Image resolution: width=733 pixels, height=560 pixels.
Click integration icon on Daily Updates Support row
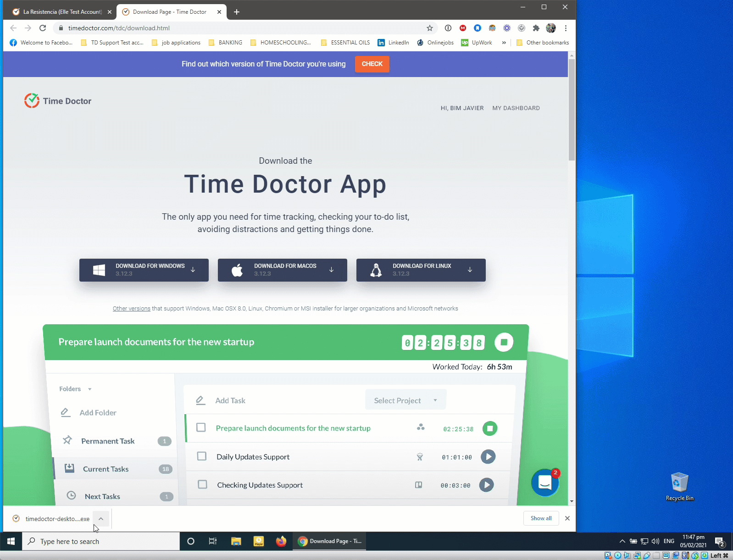click(x=420, y=456)
